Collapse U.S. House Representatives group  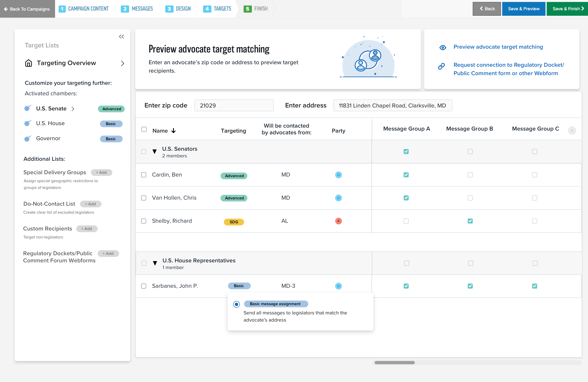[x=155, y=263]
